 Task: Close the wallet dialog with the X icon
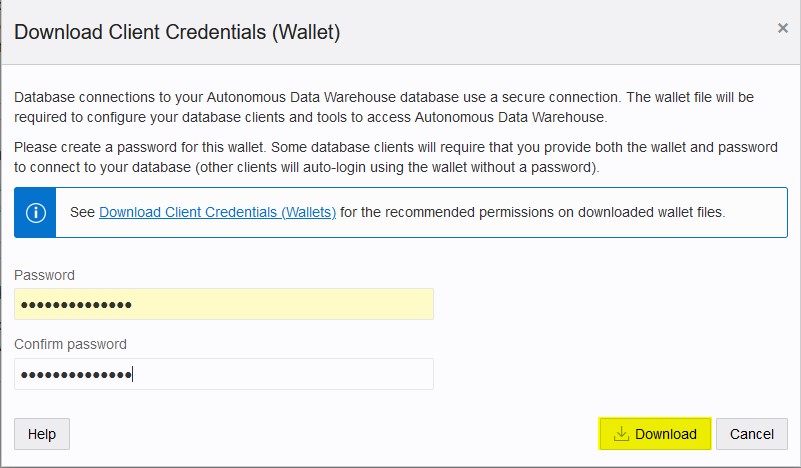tap(783, 28)
